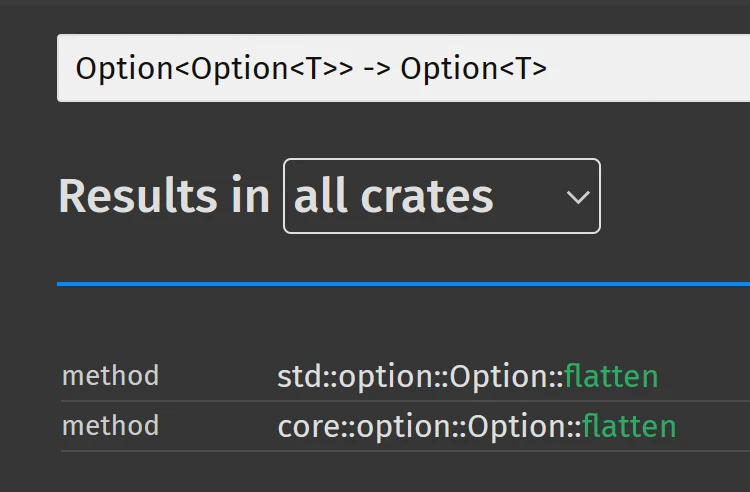Click green 'flatten' in the std result
Screen dimensions: 750x492
pyautogui.click(x=611, y=377)
